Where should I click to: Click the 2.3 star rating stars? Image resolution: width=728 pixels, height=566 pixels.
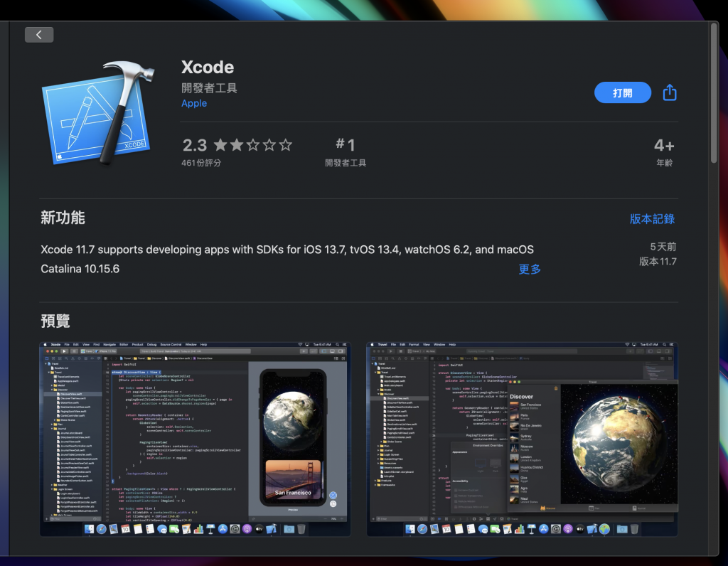[253, 145]
